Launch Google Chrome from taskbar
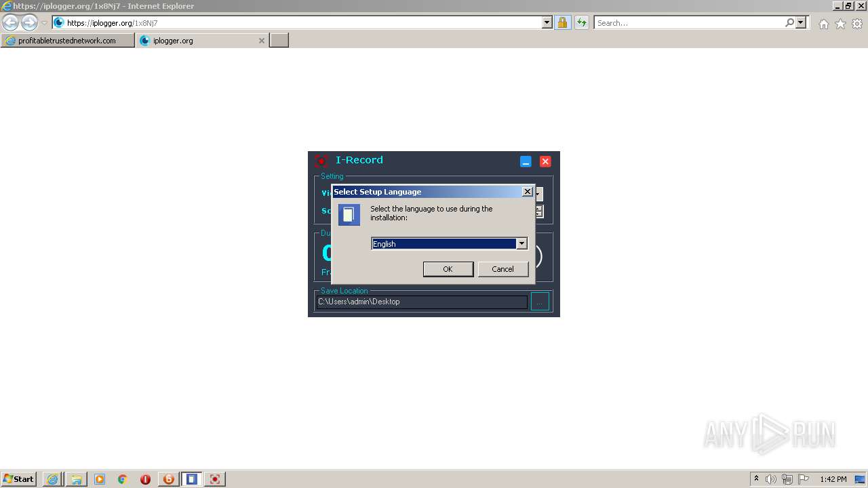 coord(123,479)
